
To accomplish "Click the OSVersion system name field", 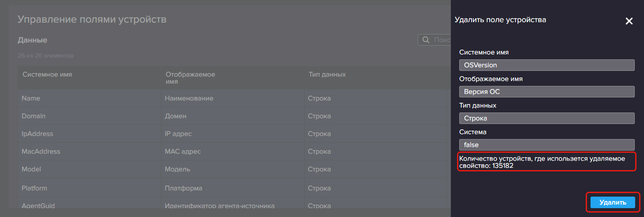I will point(547,65).
